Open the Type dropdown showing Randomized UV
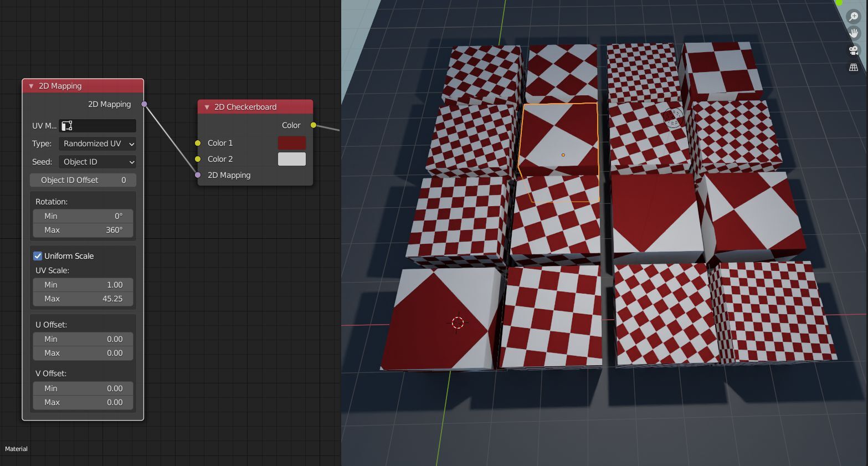Screen dimensions: 868x466 point(97,144)
